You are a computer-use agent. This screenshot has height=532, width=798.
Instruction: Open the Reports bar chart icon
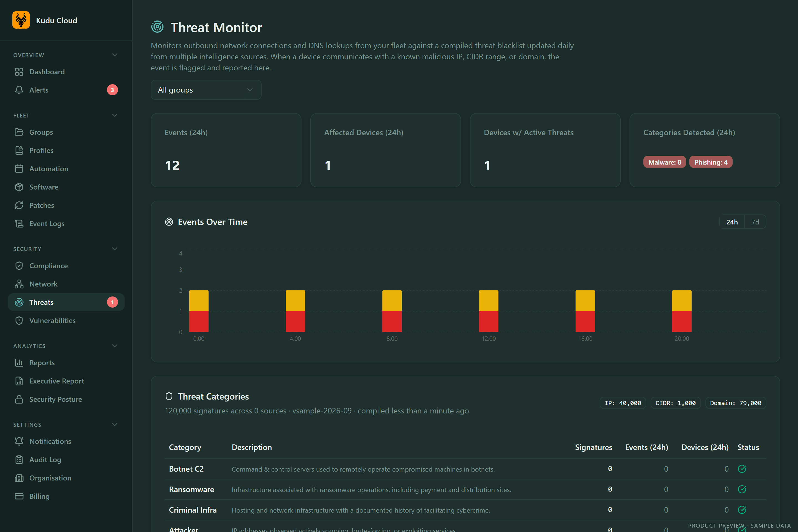click(x=19, y=363)
